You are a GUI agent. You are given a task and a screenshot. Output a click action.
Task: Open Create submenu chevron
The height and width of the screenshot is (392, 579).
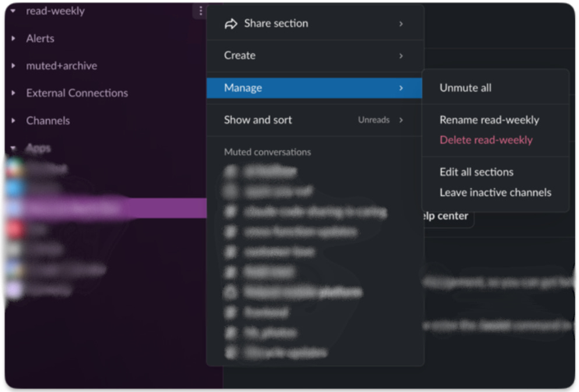click(x=401, y=56)
